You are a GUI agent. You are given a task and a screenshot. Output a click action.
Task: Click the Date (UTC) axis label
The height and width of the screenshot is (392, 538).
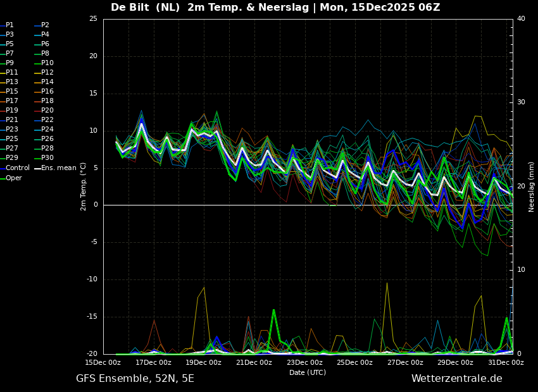[x=308, y=373]
